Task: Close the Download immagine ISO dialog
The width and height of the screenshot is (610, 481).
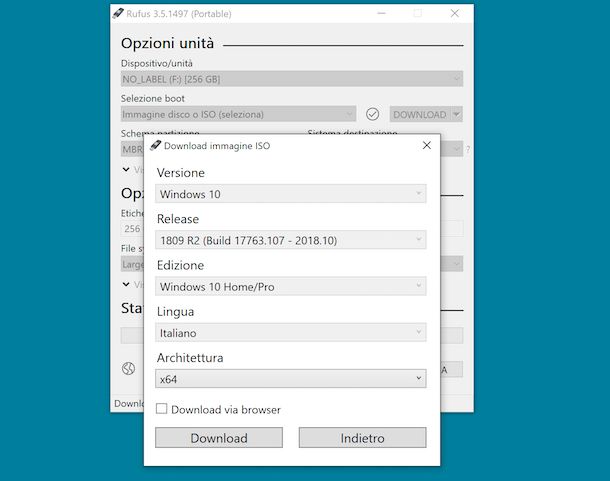Action: (427, 145)
